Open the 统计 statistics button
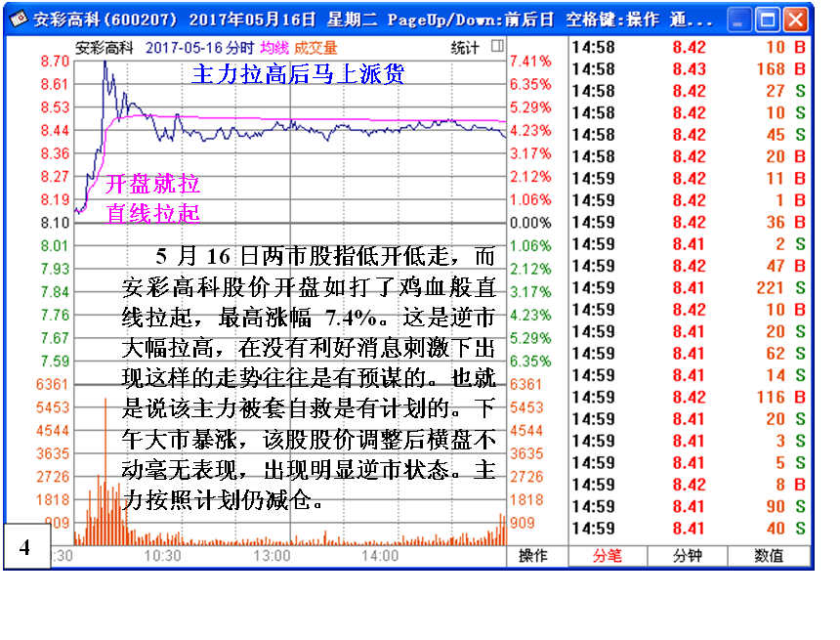This screenshot has height=640, width=840. [465, 48]
